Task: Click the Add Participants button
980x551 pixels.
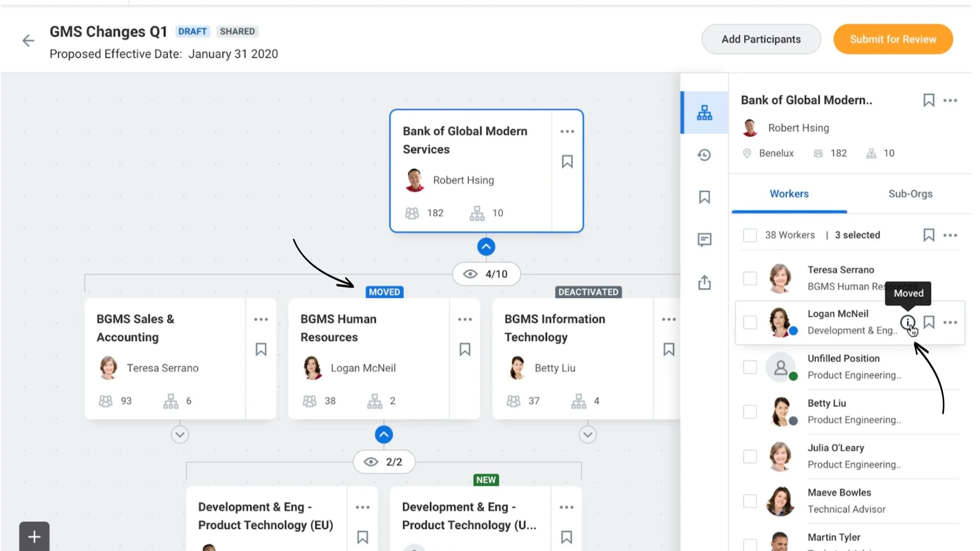Action: (760, 39)
